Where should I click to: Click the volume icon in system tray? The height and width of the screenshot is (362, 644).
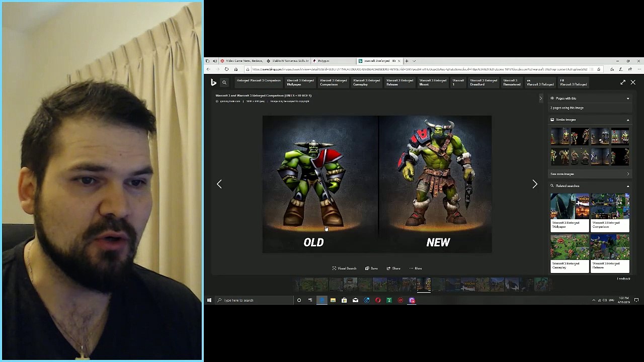[605, 300]
